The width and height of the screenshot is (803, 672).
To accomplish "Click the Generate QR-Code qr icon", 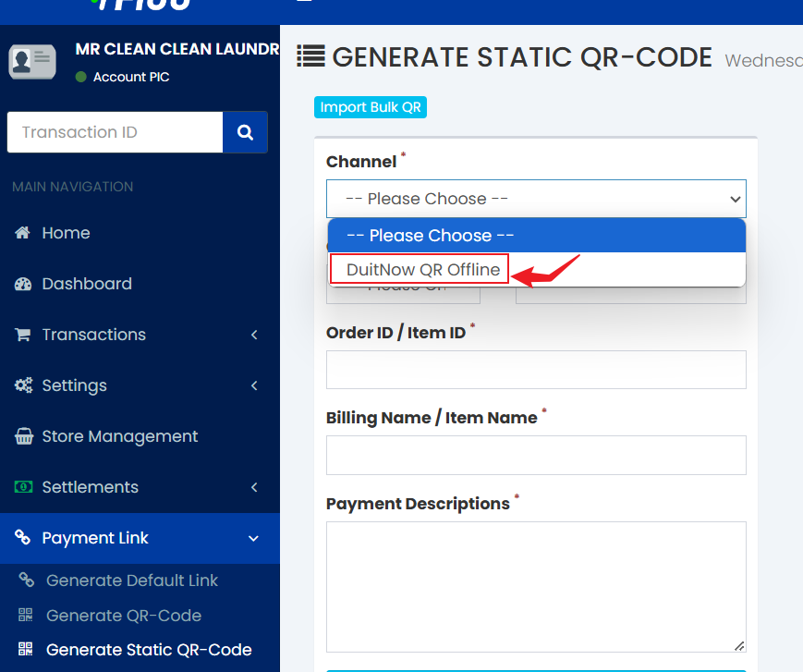I will pos(26,615).
